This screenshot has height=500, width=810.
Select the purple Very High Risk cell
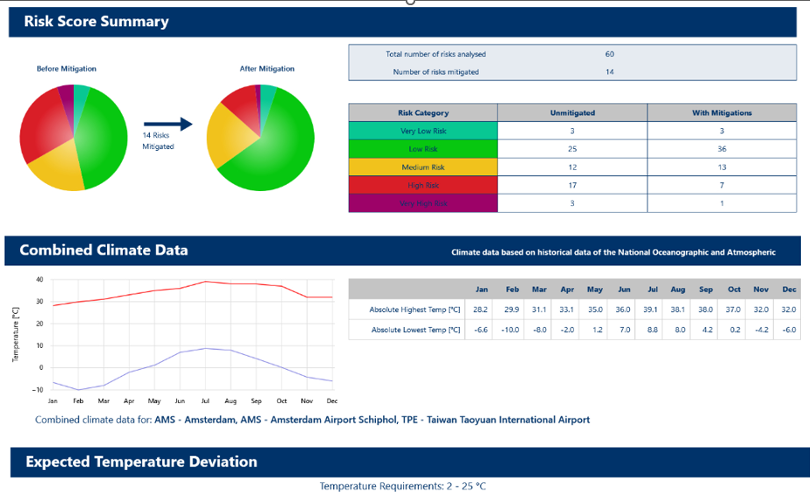pyautogui.click(x=423, y=203)
